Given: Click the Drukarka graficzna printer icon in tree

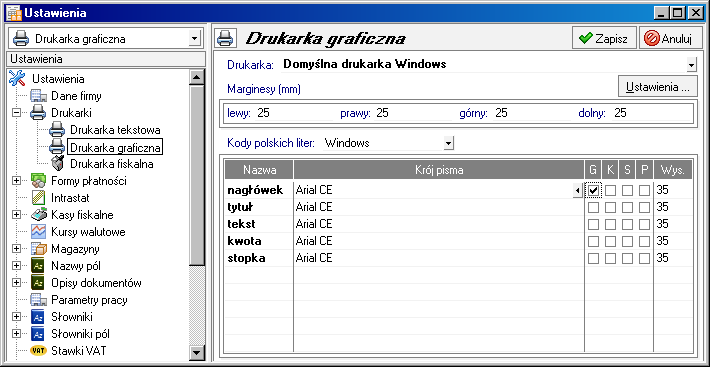Looking at the screenshot, I should point(58,147).
